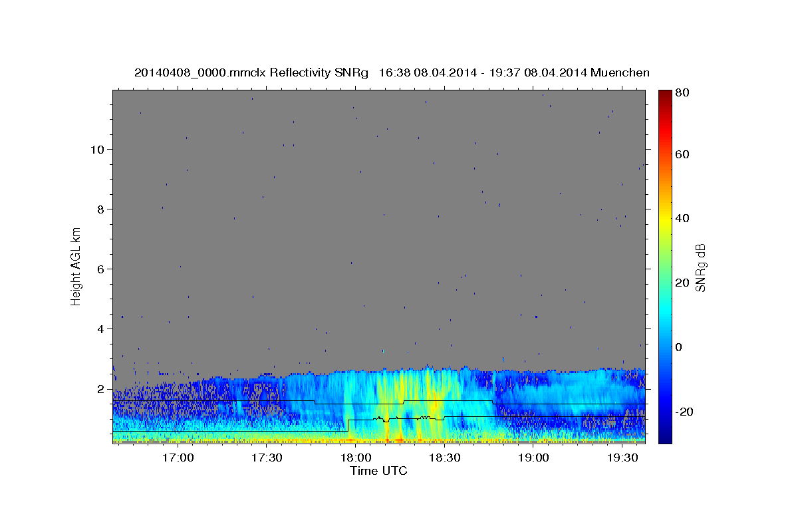Click the dark red top of the colorbar
The height and width of the screenshot is (532, 798).
tap(664, 95)
